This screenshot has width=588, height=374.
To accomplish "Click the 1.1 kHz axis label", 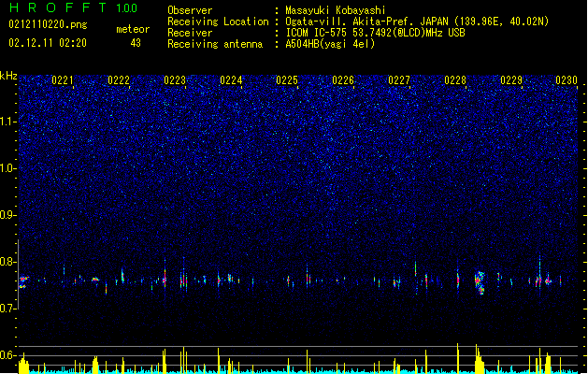I will (x=8, y=122).
